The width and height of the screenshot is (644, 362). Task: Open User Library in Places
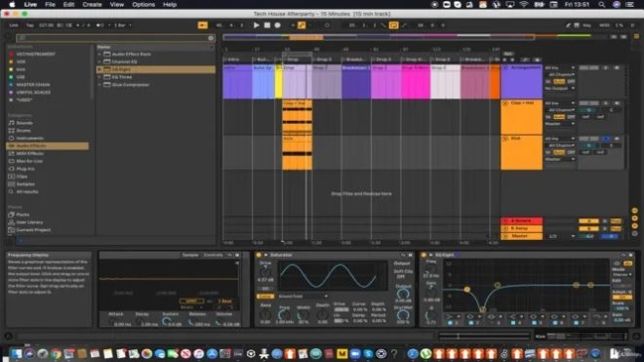coord(29,222)
